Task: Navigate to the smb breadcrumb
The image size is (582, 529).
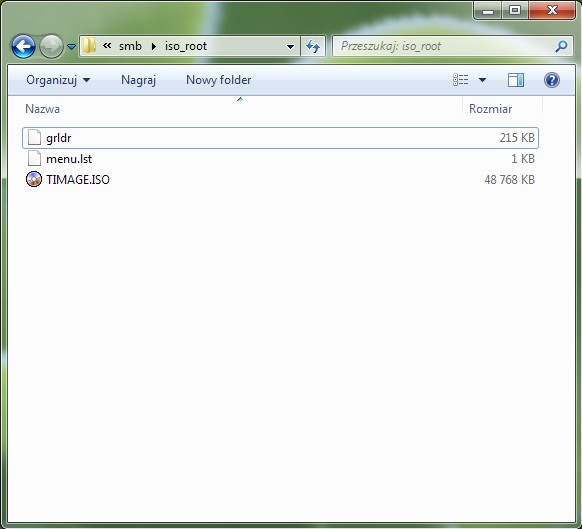Action: 130,46
